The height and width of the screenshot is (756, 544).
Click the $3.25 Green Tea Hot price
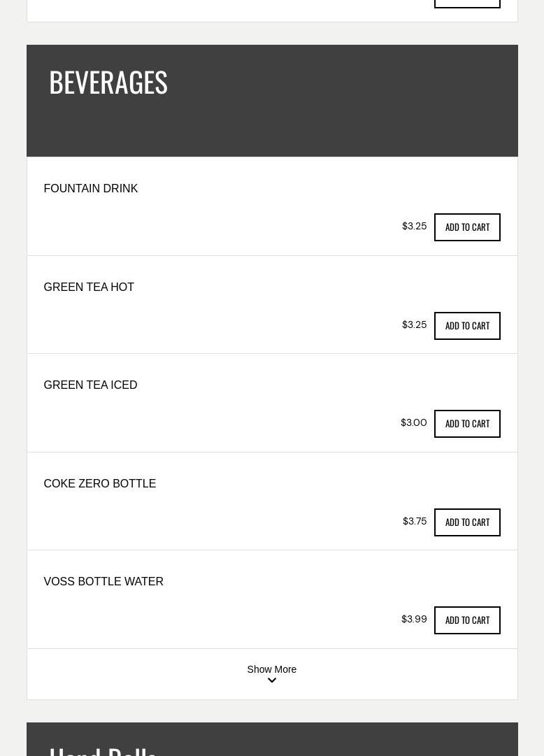click(x=414, y=325)
